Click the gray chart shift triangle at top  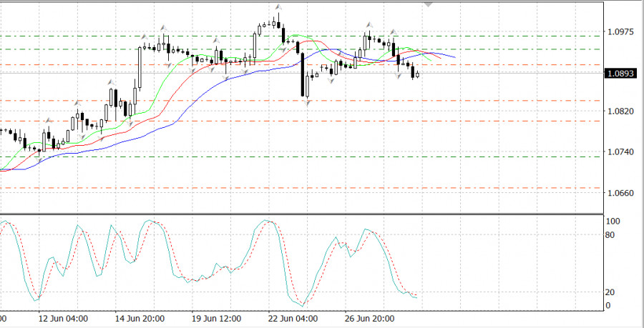click(429, 4)
